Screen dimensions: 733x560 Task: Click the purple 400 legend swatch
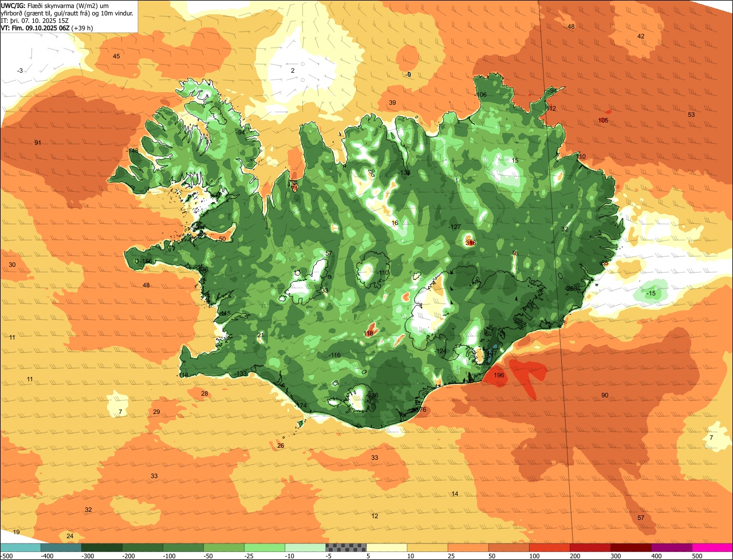pos(672,547)
